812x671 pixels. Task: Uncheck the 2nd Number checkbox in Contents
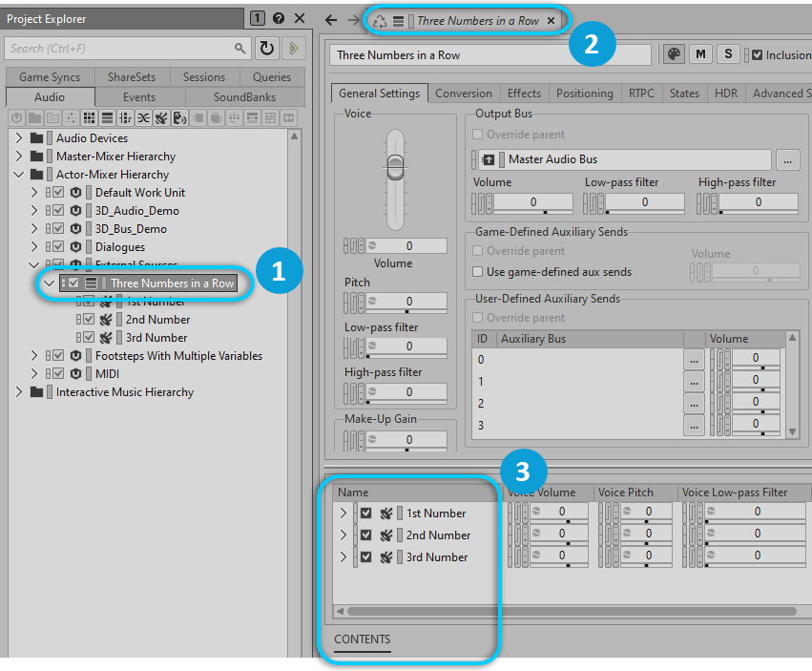point(366,535)
